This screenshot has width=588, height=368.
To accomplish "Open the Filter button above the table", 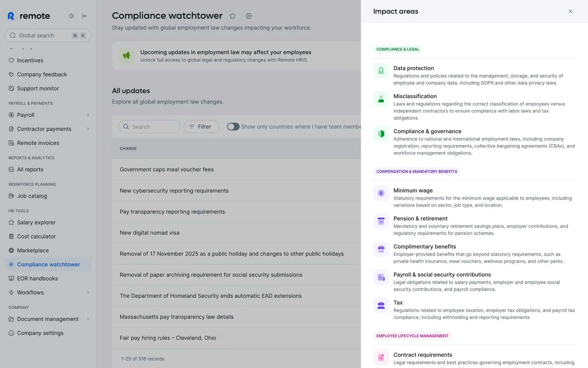I will [201, 127].
